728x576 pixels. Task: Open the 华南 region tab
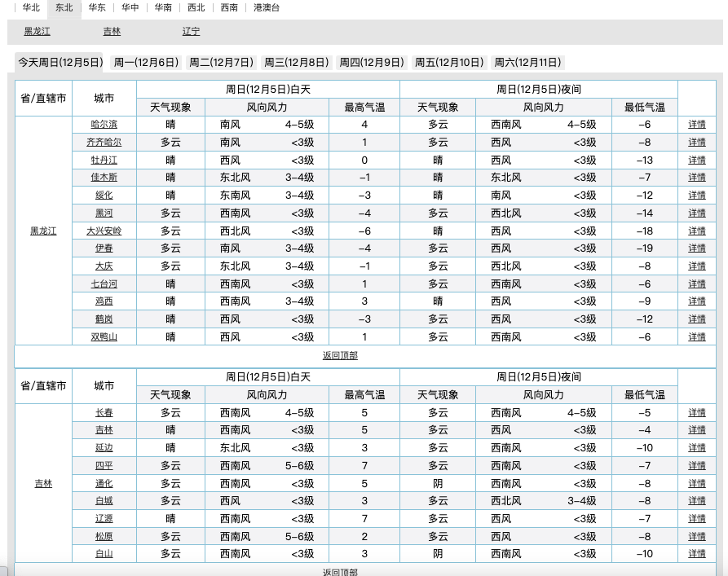(x=163, y=8)
